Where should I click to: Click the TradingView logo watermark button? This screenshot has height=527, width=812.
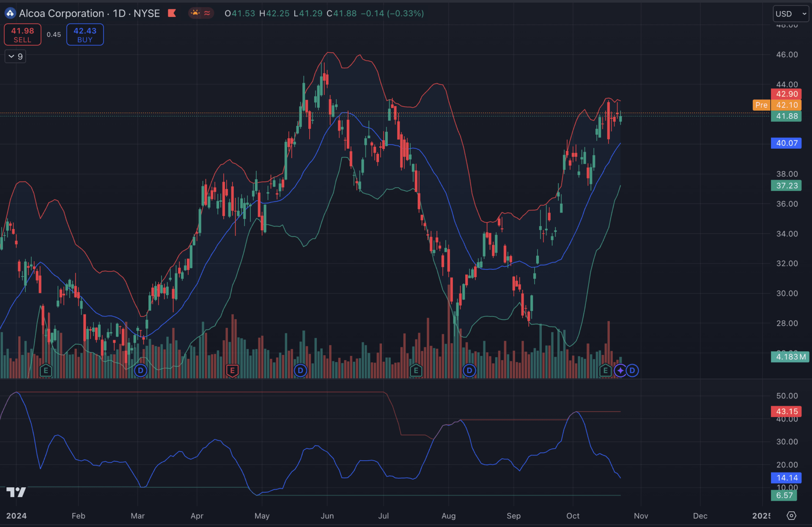pos(16,492)
